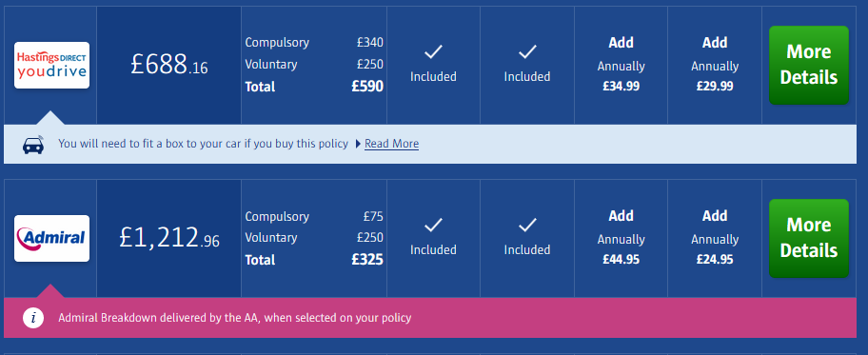Click second Included checkmark in Hastings row

click(x=527, y=52)
